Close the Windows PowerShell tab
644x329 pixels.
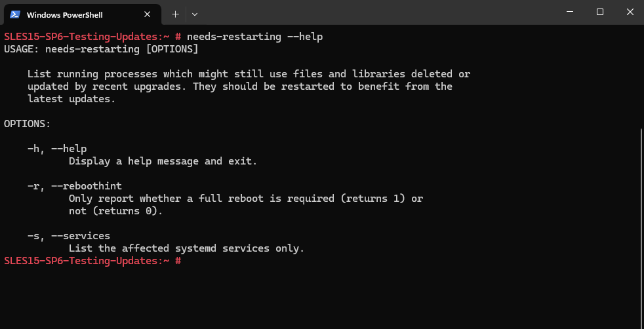pyautogui.click(x=147, y=14)
